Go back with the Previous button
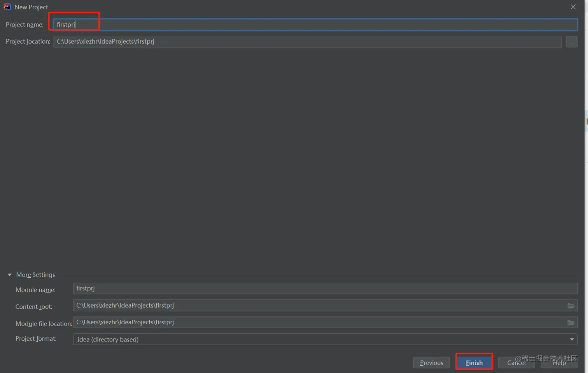This screenshot has width=588, height=373. coord(431,362)
